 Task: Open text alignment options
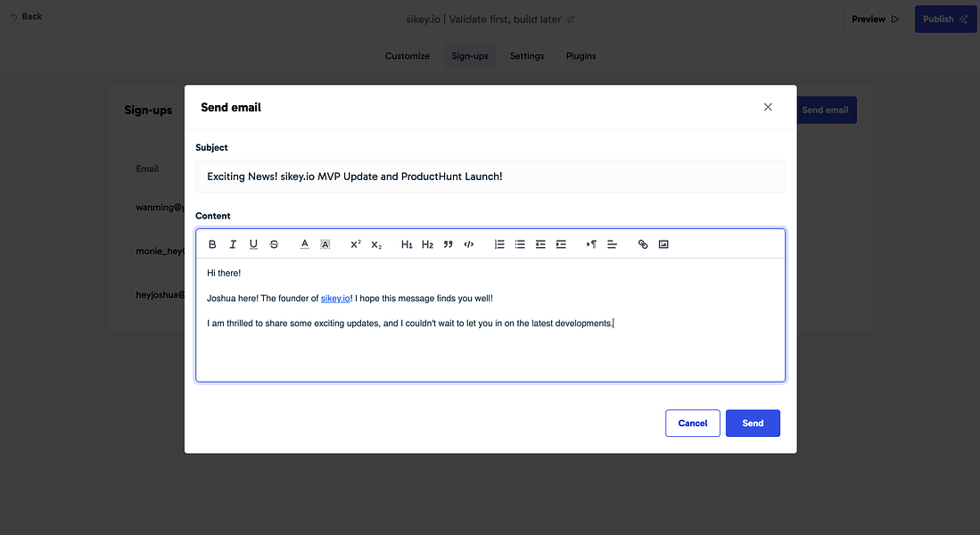(612, 244)
